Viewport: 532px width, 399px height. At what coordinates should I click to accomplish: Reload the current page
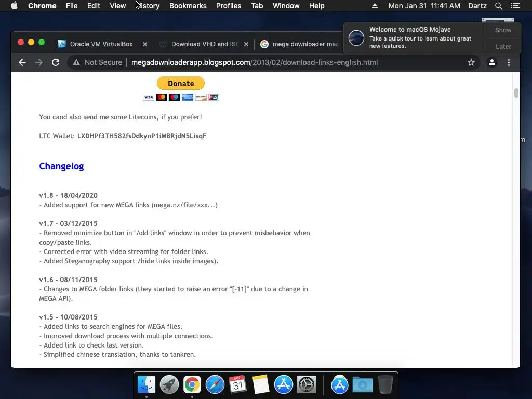(56, 62)
